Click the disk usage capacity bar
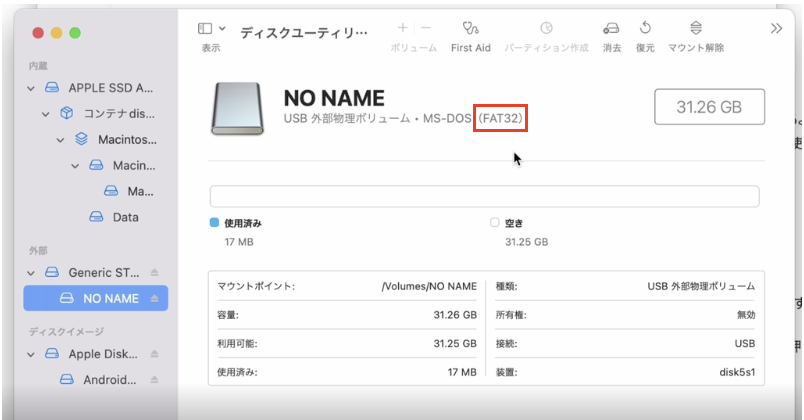804x420 pixels. click(x=484, y=196)
